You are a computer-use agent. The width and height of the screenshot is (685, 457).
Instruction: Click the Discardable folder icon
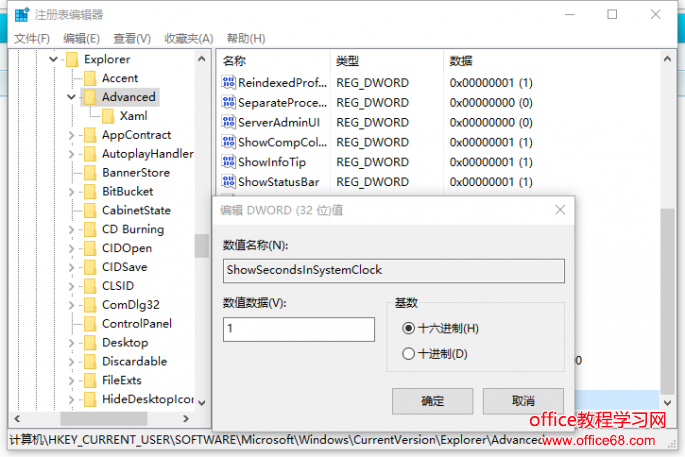(x=90, y=361)
